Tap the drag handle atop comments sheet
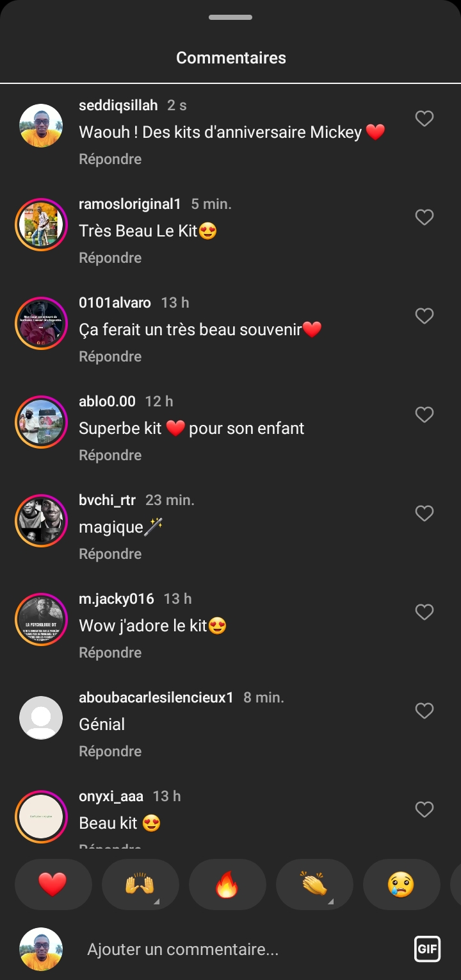 tap(230, 17)
